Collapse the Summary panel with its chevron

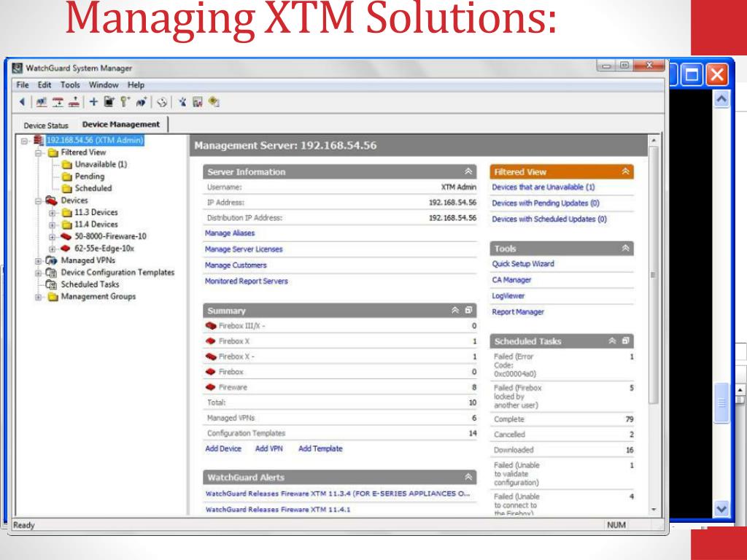pos(455,310)
